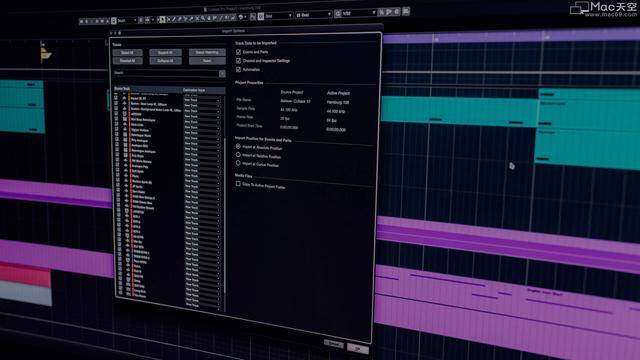Click the Select All button
Viewport: 640px width, 360px height.
click(127, 53)
